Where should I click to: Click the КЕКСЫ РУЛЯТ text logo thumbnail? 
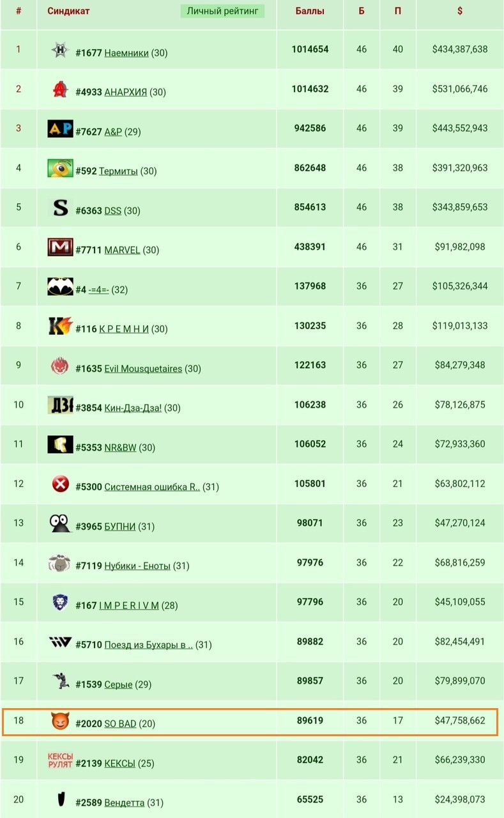tap(60, 760)
